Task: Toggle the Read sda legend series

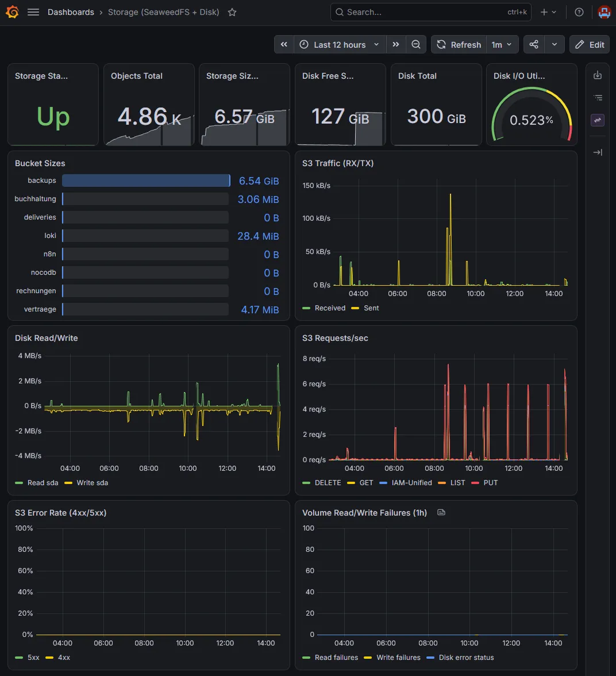Action: 43,483
